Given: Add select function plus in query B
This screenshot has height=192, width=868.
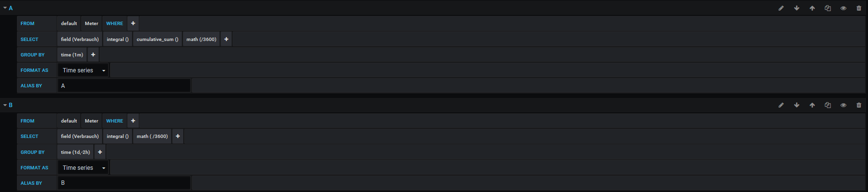Looking at the screenshot, I should pyautogui.click(x=177, y=137).
